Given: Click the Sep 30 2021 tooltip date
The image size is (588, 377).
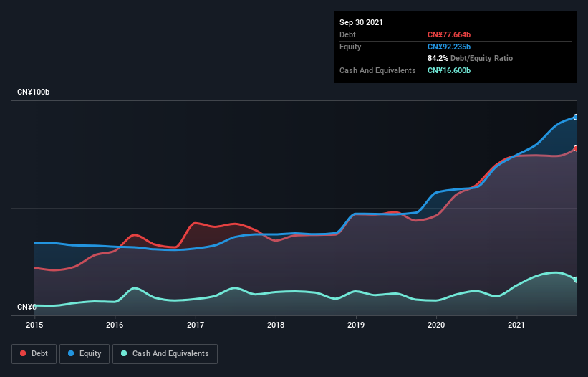Looking at the screenshot, I should (361, 22).
